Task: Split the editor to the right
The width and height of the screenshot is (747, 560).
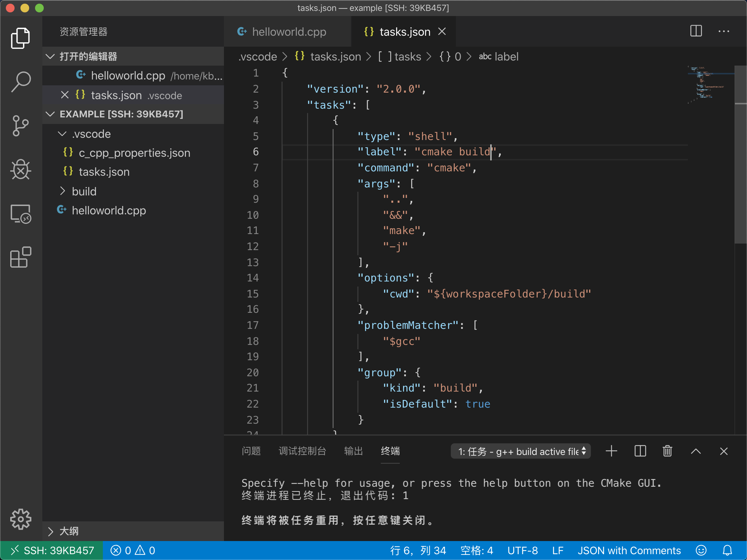Action: tap(696, 31)
